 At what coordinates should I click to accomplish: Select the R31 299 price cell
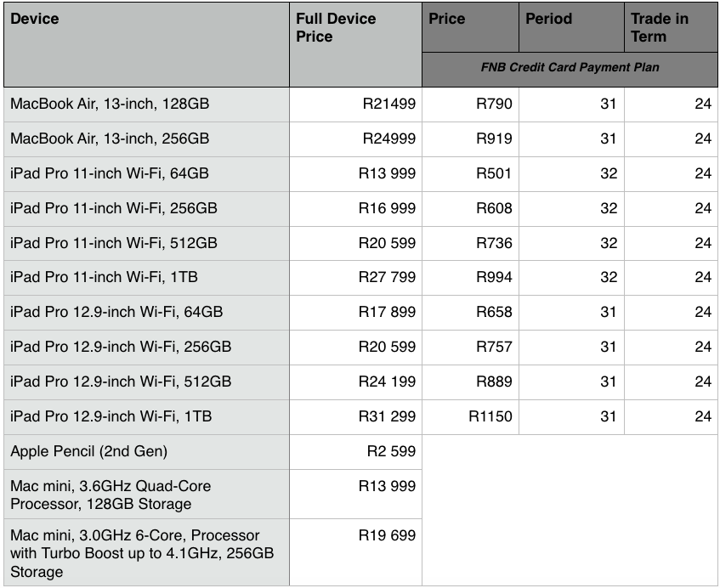pyautogui.click(x=387, y=416)
